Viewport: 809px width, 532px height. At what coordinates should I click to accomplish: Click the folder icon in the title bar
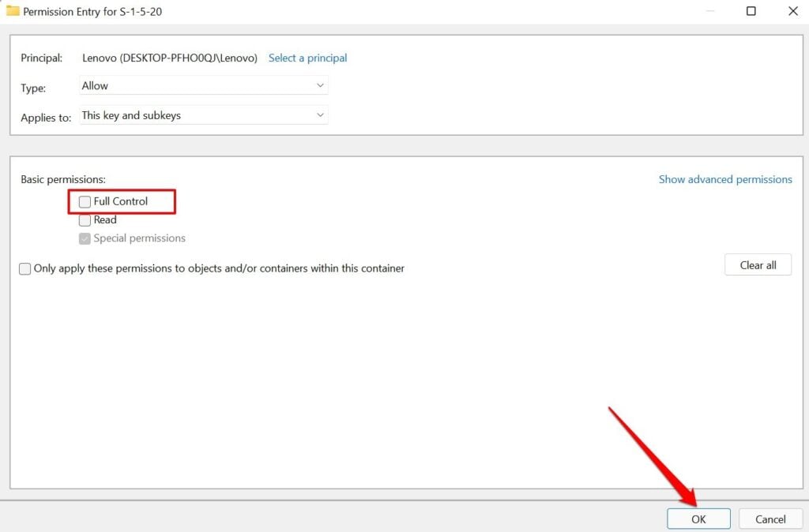click(x=13, y=11)
